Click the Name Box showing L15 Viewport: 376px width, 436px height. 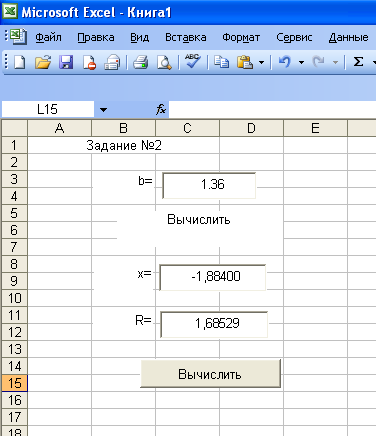click(48, 109)
